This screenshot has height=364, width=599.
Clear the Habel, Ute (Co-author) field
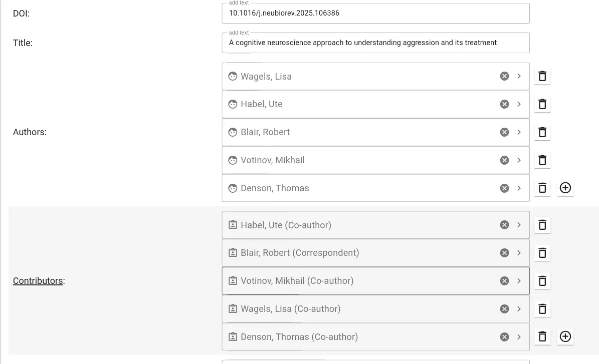(504, 225)
